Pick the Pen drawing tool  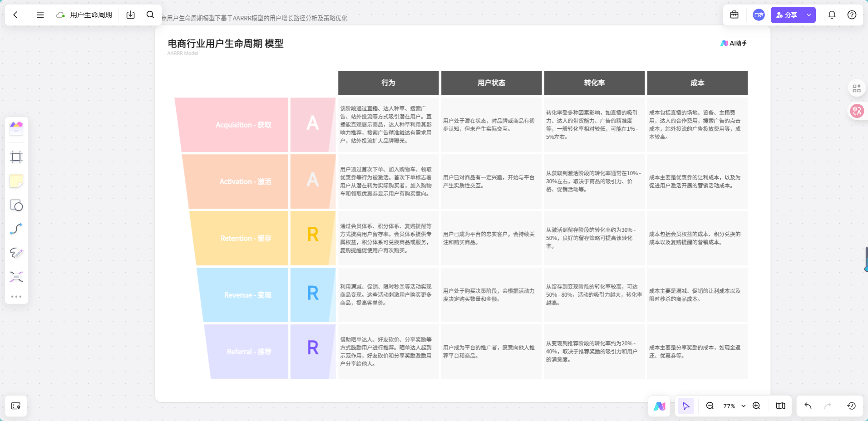coord(16,253)
